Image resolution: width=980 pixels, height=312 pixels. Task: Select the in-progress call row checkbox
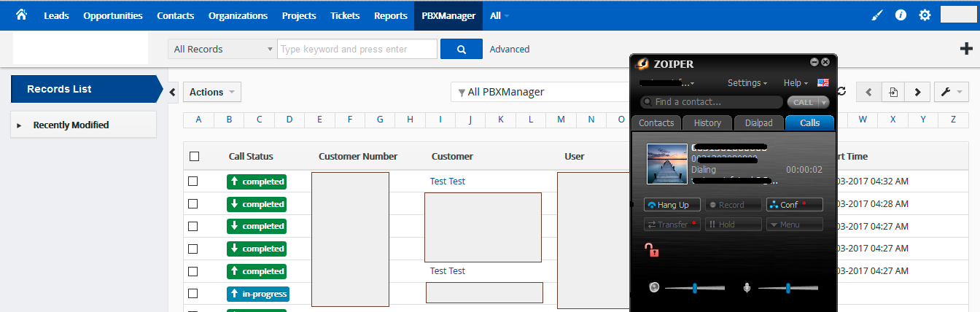[x=193, y=293]
